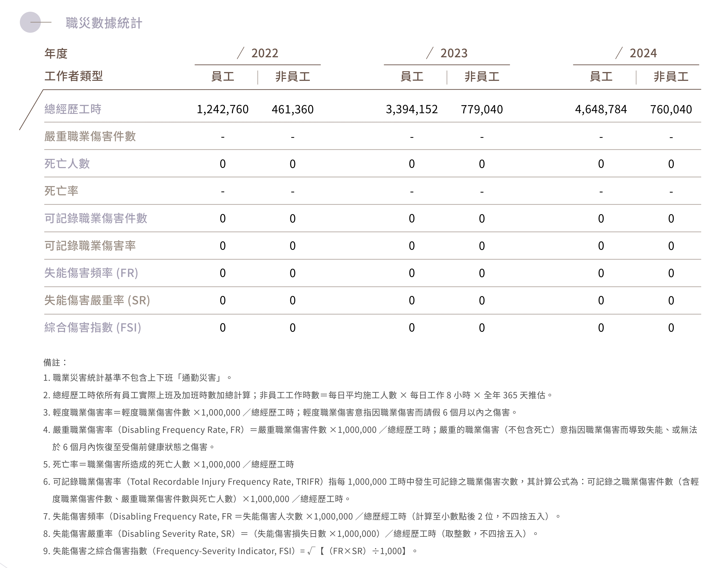
Task: Click the 綜合傷害指數 (FSI) row label
Action: click(x=93, y=328)
